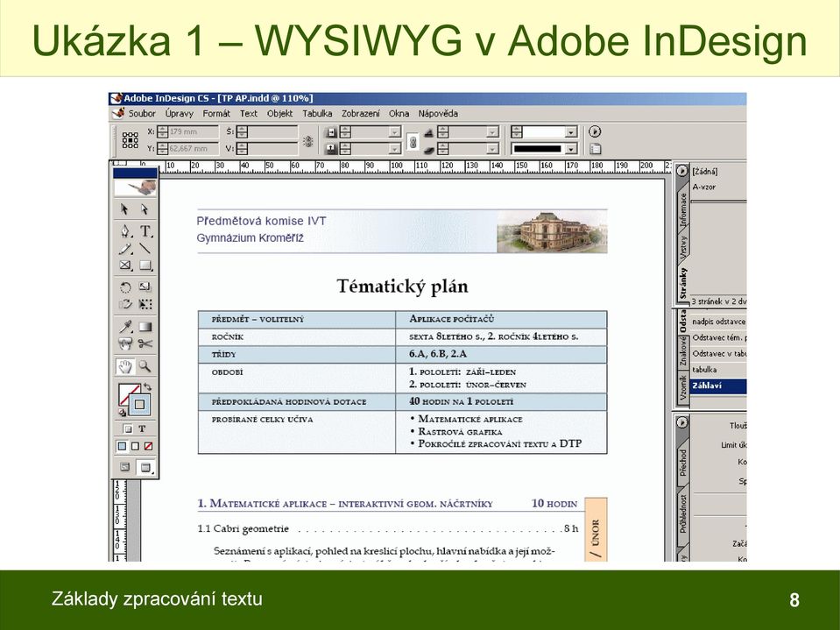Switch to the Vrstvy palette tab
The height and width of the screenshot is (630, 840).
pyautogui.click(x=683, y=247)
